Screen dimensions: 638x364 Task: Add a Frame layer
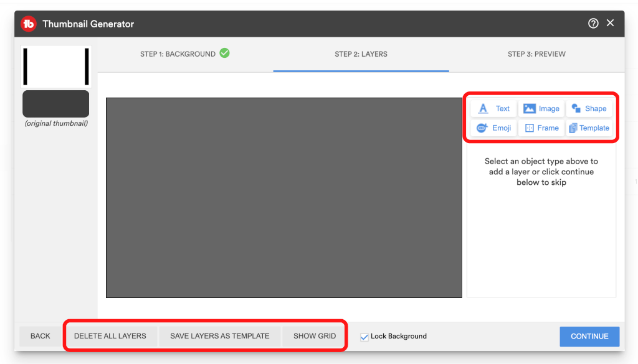tap(541, 128)
